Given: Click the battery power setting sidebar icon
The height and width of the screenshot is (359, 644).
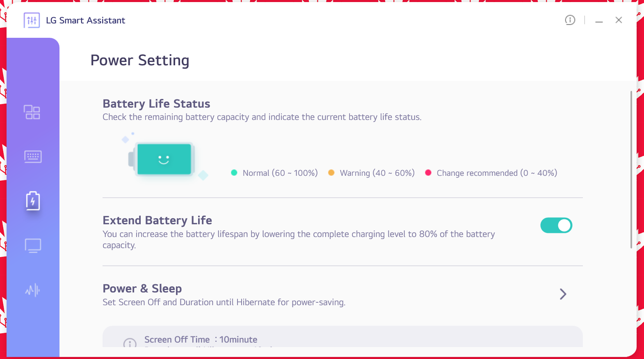Looking at the screenshot, I should pyautogui.click(x=33, y=201).
